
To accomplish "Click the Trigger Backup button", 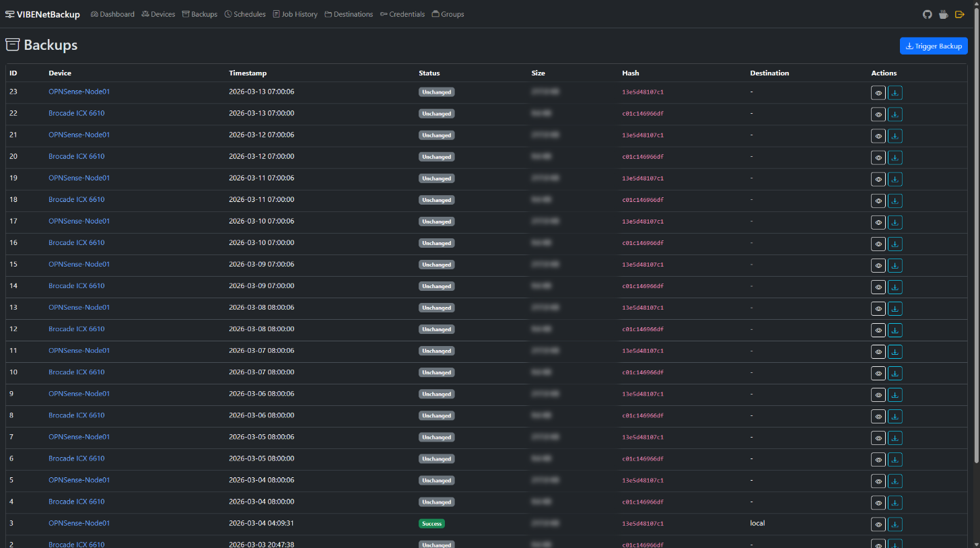I will [934, 46].
